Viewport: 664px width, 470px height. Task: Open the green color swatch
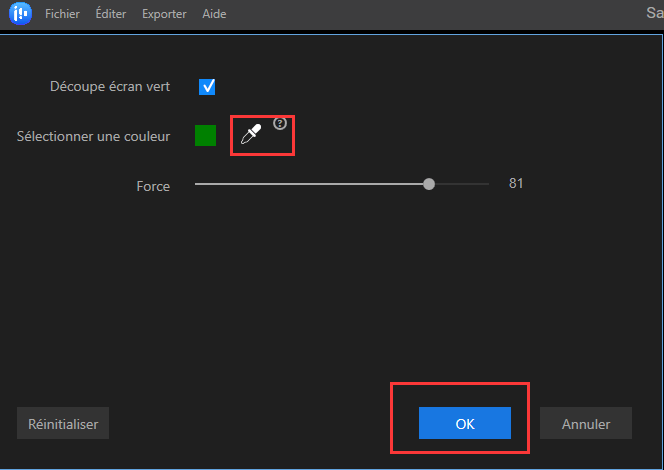tap(205, 136)
